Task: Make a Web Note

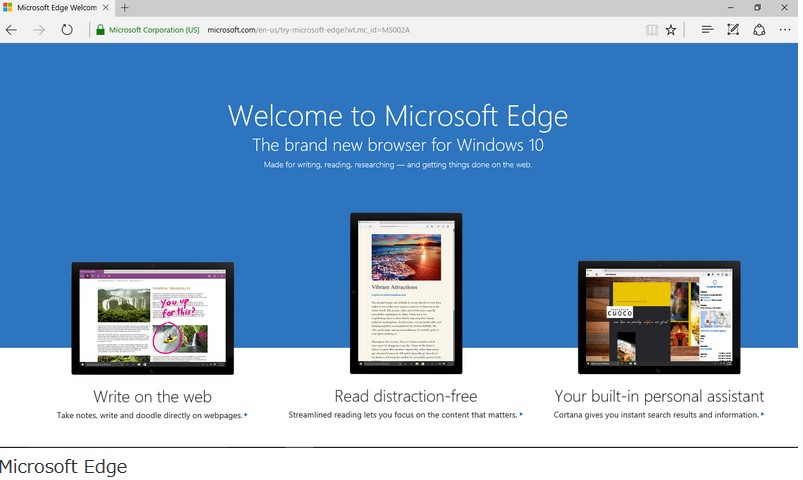Action: [733, 30]
